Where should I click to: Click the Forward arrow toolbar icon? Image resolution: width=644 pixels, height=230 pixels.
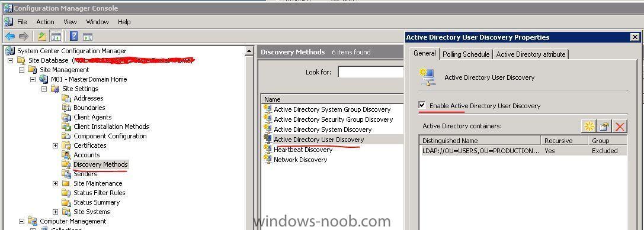point(24,36)
